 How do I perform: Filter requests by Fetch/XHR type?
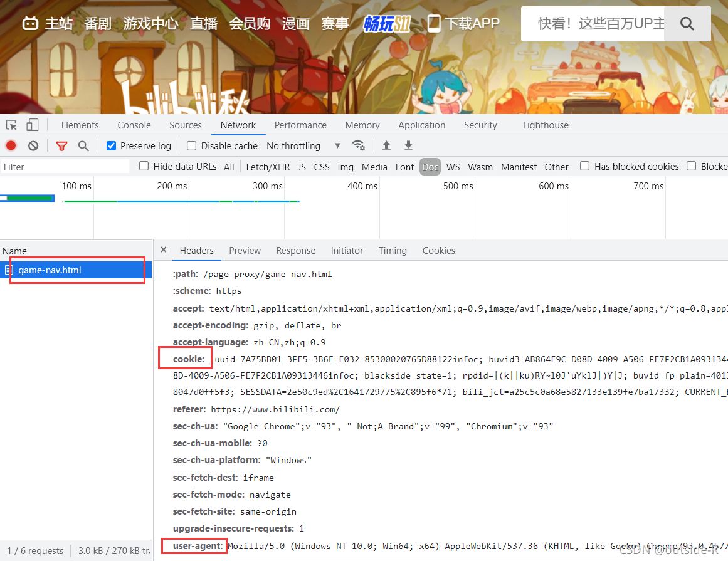point(268,167)
